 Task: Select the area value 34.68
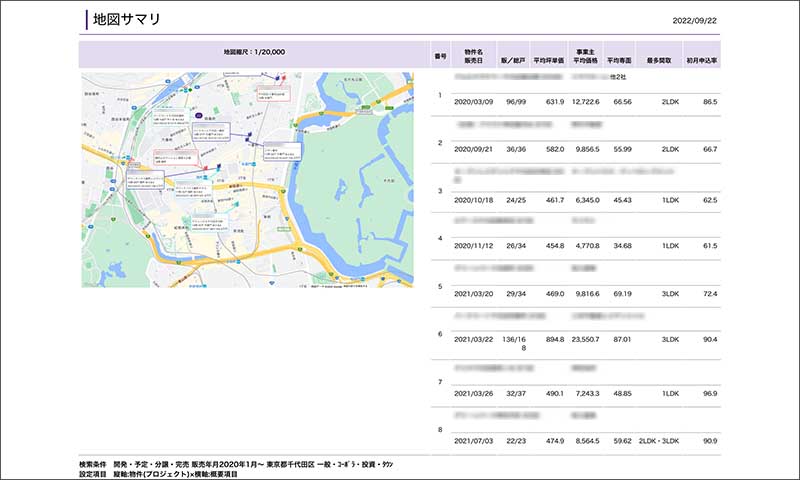(x=622, y=246)
